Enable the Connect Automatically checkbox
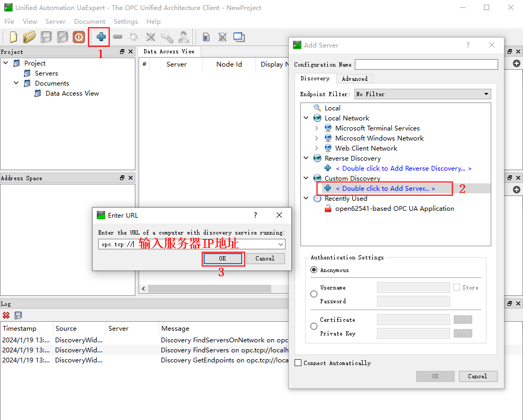523x420 pixels. (298, 363)
